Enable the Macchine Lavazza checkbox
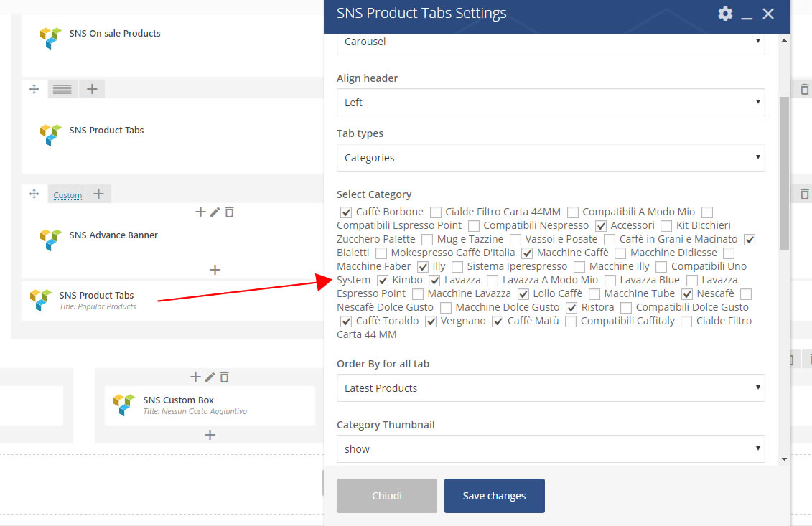The image size is (812, 526). 418,293
